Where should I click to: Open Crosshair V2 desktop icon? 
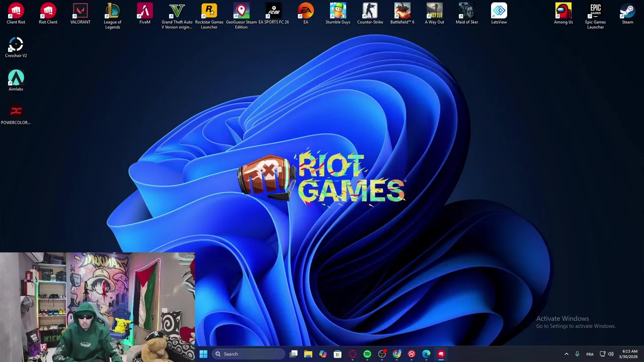coord(16,47)
